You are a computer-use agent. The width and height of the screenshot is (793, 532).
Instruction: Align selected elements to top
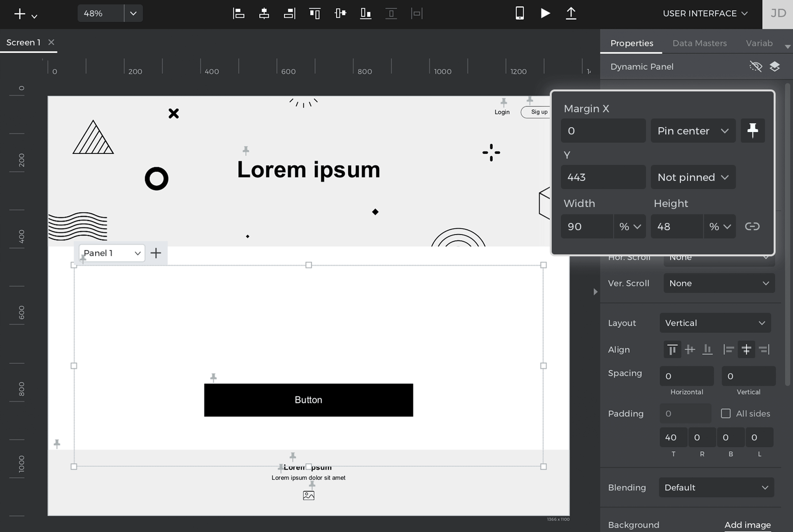pos(315,14)
